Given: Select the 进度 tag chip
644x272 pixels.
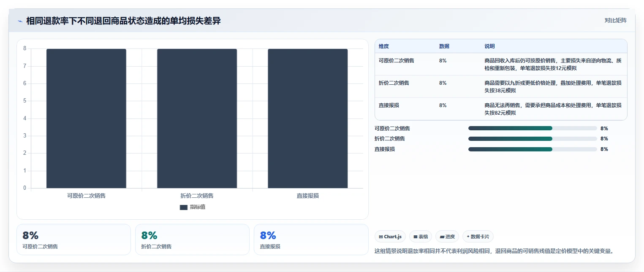Looking at the screenshot, I should click(447, 237).
